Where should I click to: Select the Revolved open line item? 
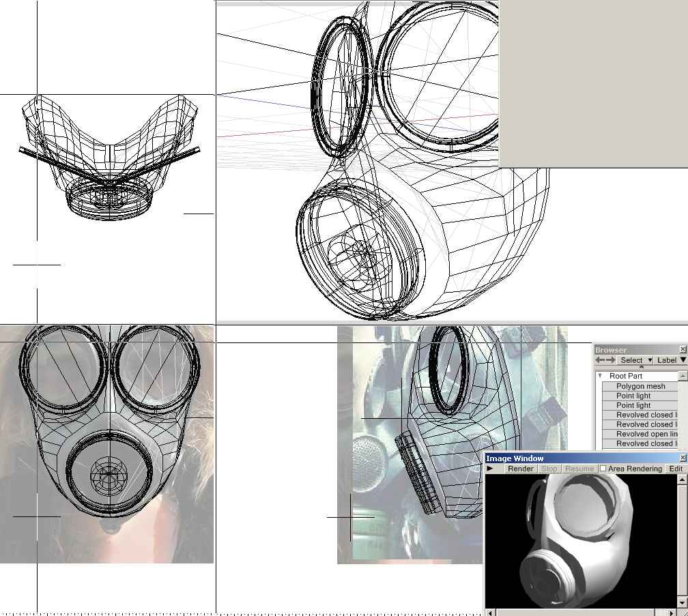point(640,434)
